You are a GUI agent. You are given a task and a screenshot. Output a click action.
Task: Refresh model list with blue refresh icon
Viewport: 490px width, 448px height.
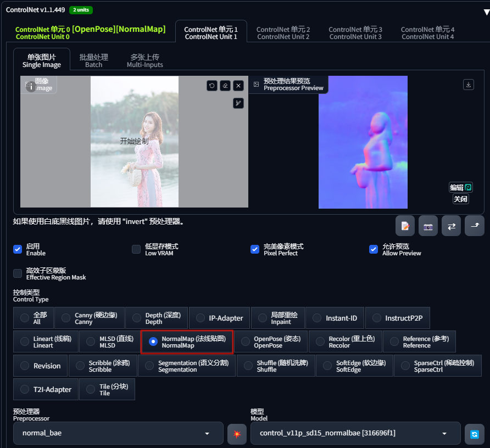(475, 434)
